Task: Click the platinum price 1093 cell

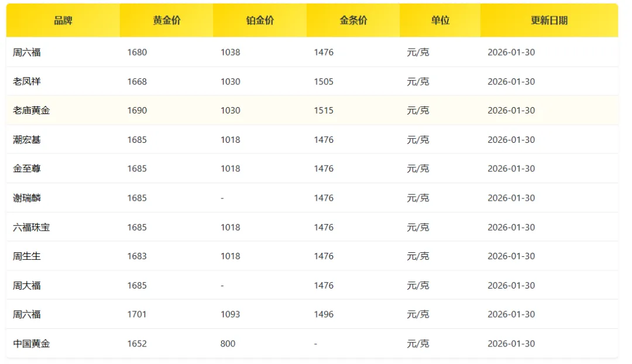Action: [230, 314]
